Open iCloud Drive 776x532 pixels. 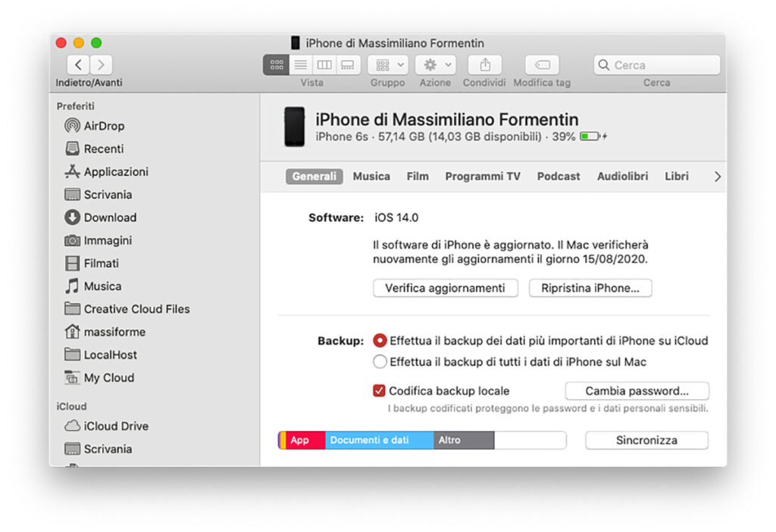click(x=106, y=426)
